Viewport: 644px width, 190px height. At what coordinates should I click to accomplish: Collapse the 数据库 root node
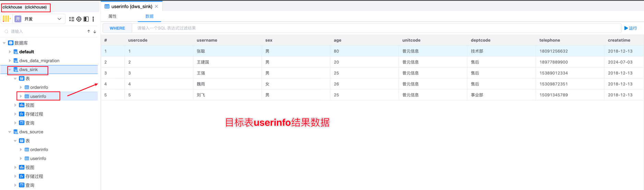(4, 43)
